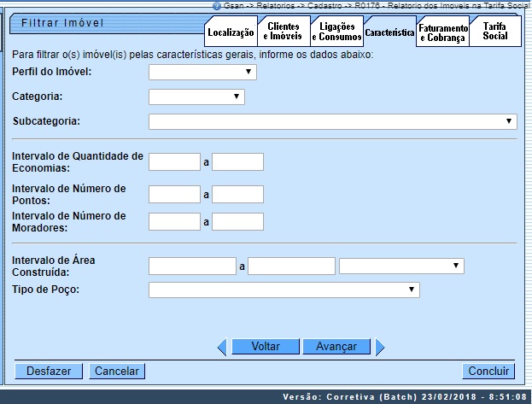Screen dimensions: 532x404
Task: Open the Área Construída range dropdown
Action: coord(401,266)
